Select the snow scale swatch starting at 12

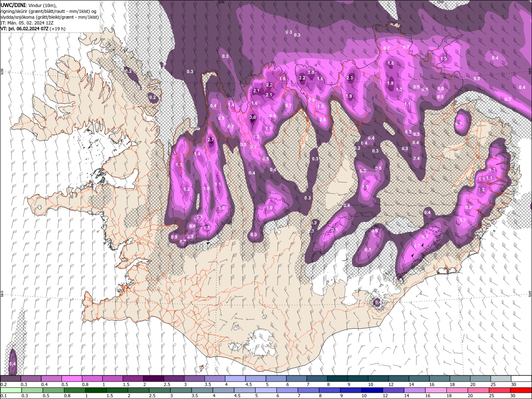[x=399, y=378]
